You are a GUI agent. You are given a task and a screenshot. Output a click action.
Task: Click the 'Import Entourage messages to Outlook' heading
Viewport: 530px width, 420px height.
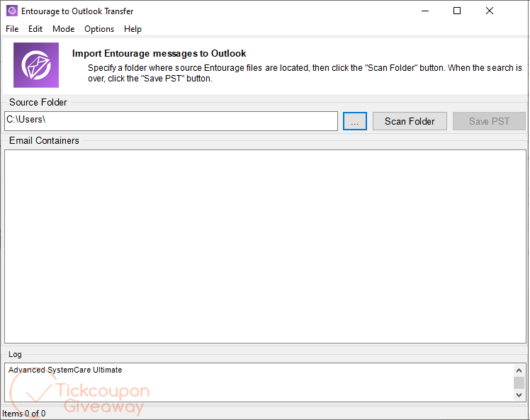[x=159, y=53]
